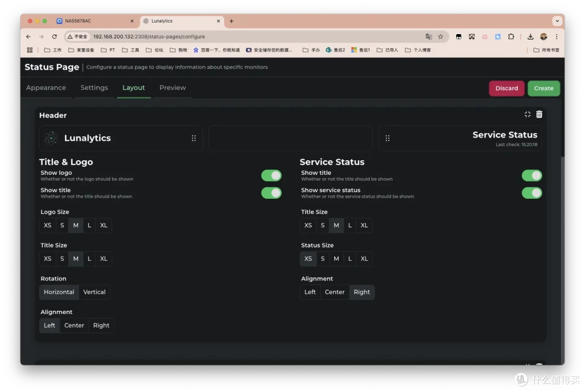Click the URL address bar
Viewport: 585px width, 392px height.
(x=257, y=37)
